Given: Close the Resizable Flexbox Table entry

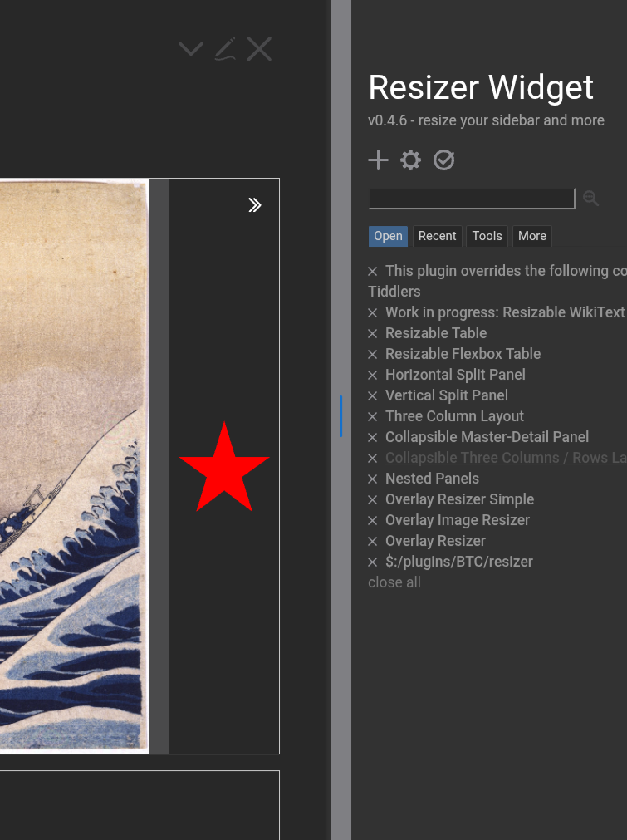Looking at the screenshot, I should pyautogui.click(x=373, y=355).
